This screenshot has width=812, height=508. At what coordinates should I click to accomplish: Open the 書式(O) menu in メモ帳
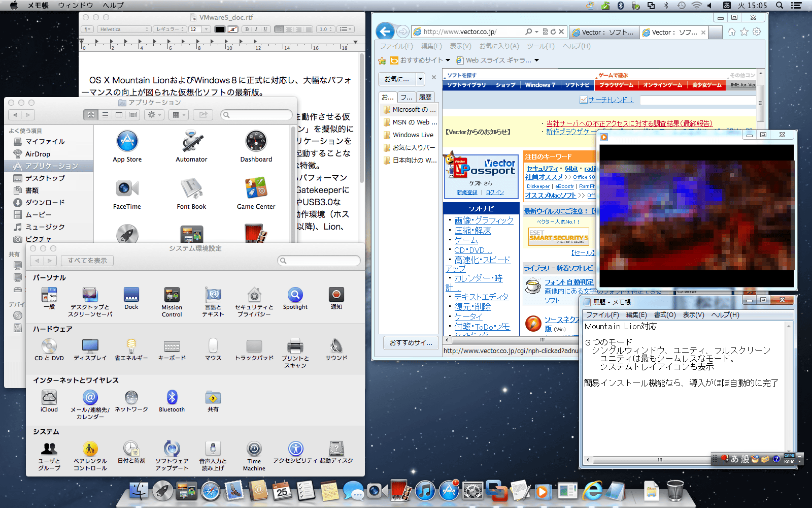click(664, 314)
